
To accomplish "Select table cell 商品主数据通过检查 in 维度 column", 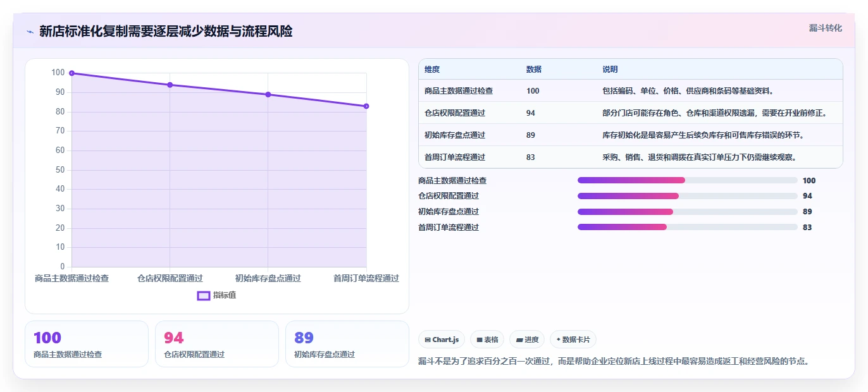I will pyautogui.click(x=459, y=91).
